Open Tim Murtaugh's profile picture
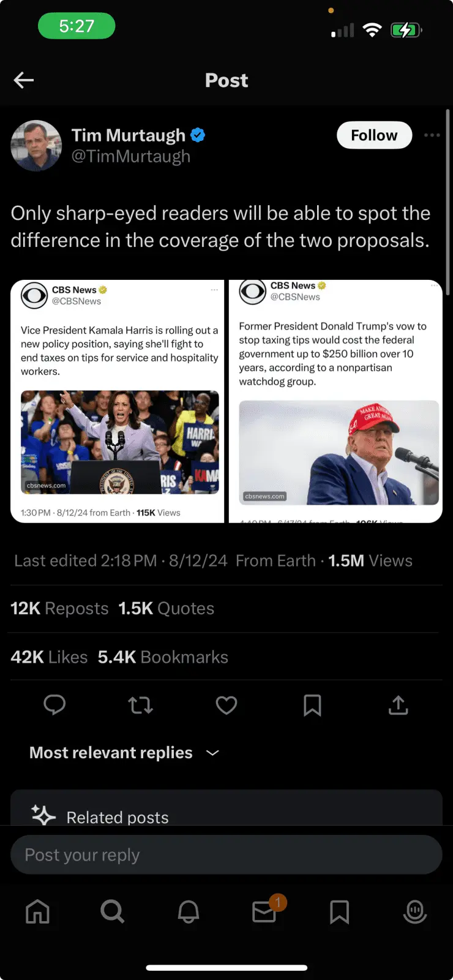This screenshot has width=453, height=980. [x=36, y=145]
